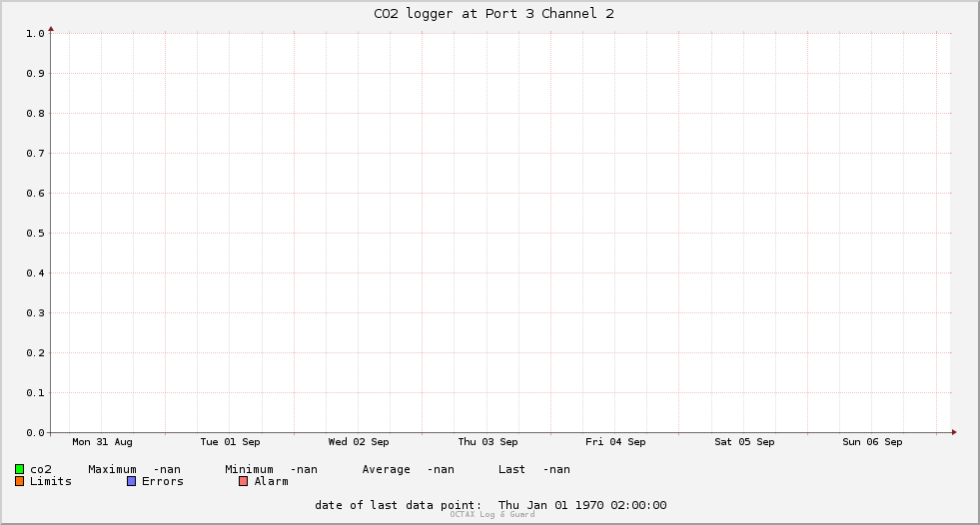Image resolution: width=980 pixels, height=525 pixels.
Task: Click the 'Alarm' legend label
Action: click(272, 481)
